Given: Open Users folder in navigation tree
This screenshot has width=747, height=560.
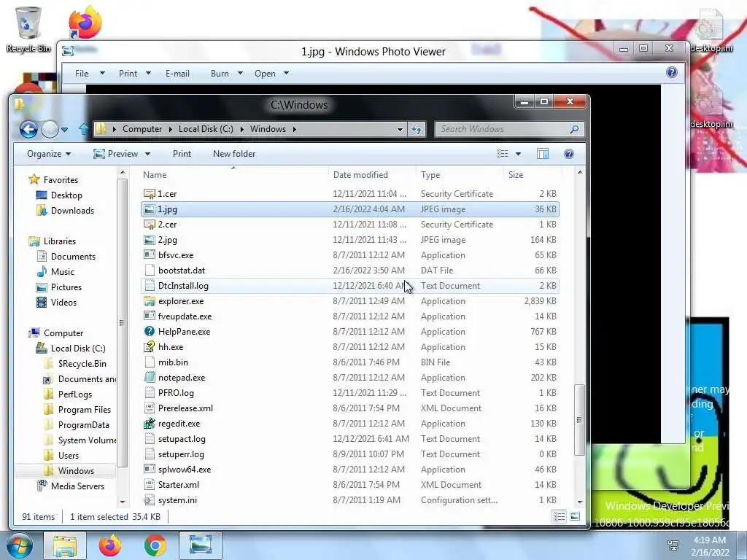Looking at the screenshot, I should tap(68, 456).
